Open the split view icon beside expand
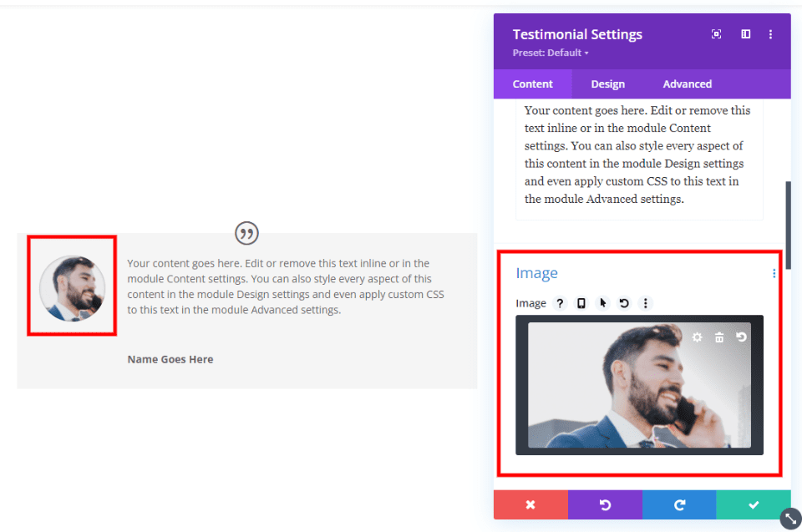Image resolution: width=802 pixels, height=532 pixels. click(x=745, y=33)
